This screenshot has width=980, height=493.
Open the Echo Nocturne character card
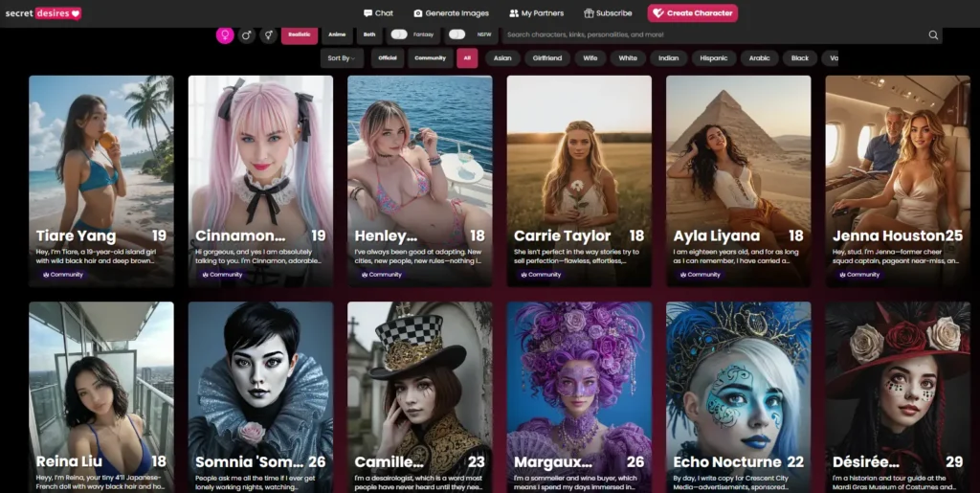coord(739,397)
